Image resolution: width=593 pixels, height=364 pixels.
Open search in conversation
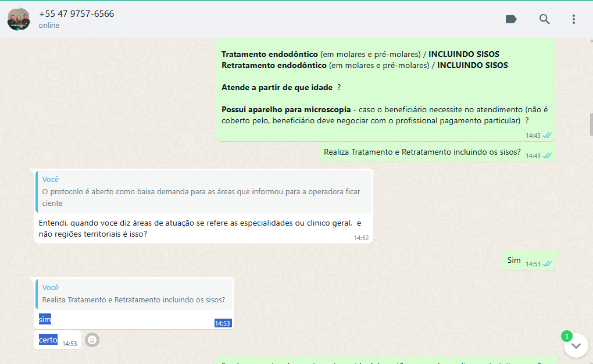point(544,19)
